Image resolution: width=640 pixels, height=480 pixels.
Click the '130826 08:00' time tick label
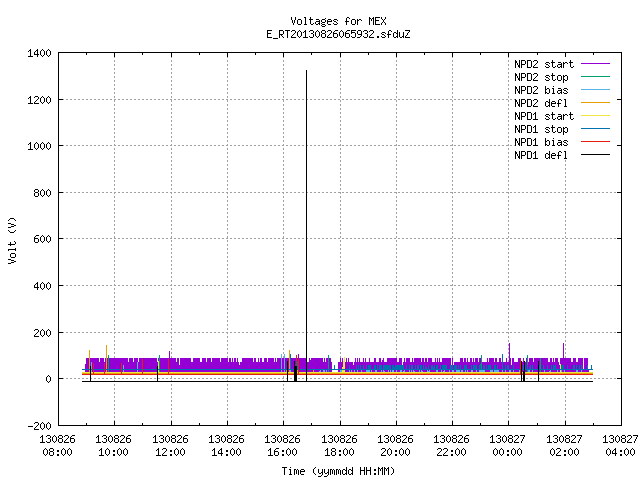(57, 446)
